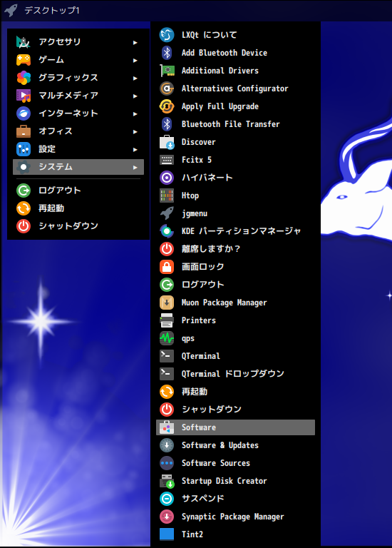This screenshot has height=548, width=392.
Task: Expand the マルチメディア submenu arrow
Action: pyautogui.click(x=135, y=96)
